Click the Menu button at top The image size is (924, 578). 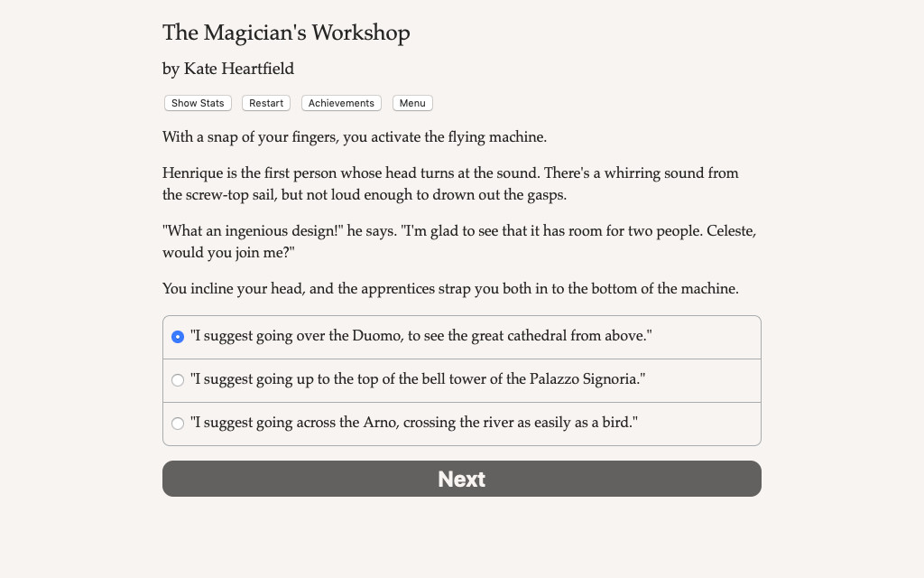pyautogui.click(x=412, y=103)
